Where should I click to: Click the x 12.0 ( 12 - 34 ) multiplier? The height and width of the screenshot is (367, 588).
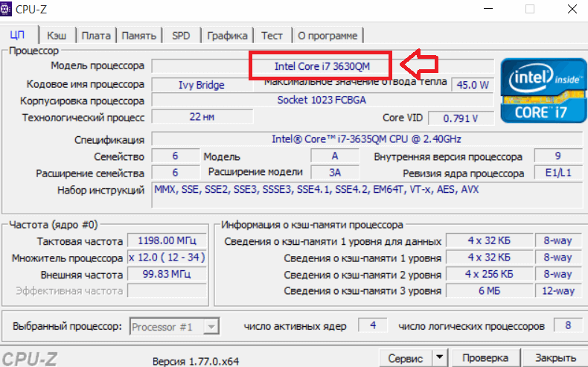pos(167,258)
